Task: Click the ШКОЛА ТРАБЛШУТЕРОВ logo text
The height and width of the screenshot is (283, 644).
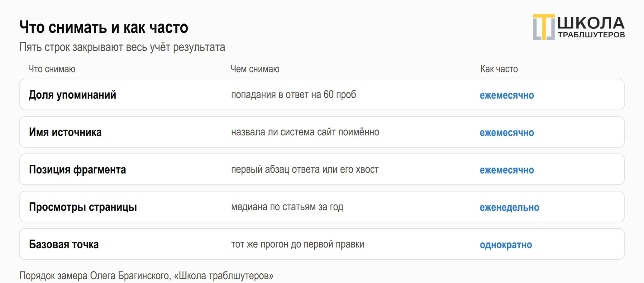Action: coord(591,27)
